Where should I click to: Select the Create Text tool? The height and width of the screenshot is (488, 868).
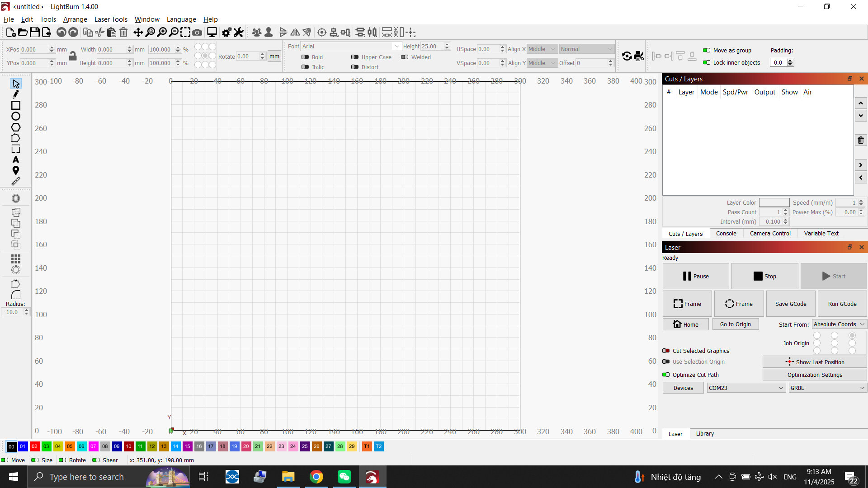point(16,160)
